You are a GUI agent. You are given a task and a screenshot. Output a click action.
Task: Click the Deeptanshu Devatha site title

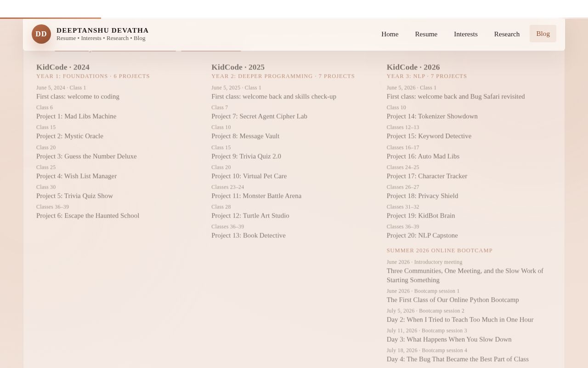pyautogui.click(x=102, y=30)
